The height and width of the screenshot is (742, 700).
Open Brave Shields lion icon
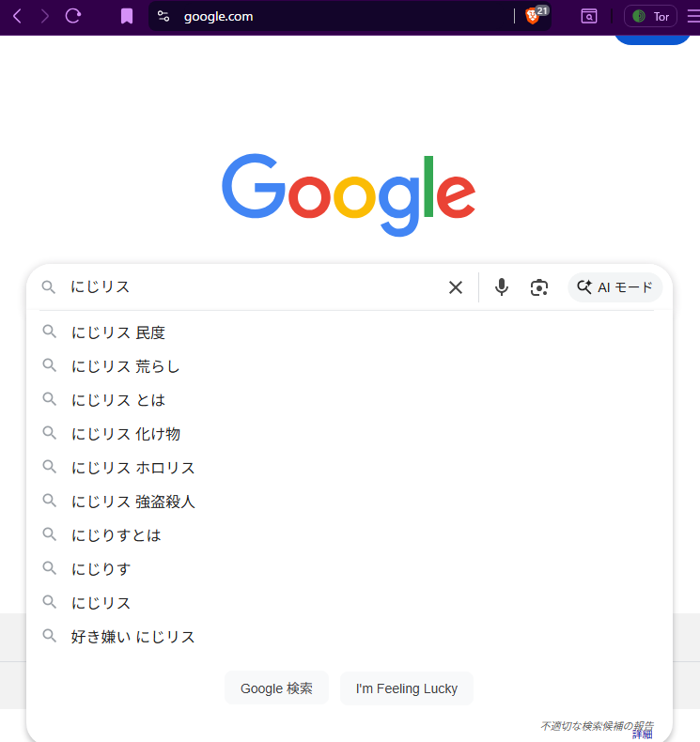click(x=533, y=16)
